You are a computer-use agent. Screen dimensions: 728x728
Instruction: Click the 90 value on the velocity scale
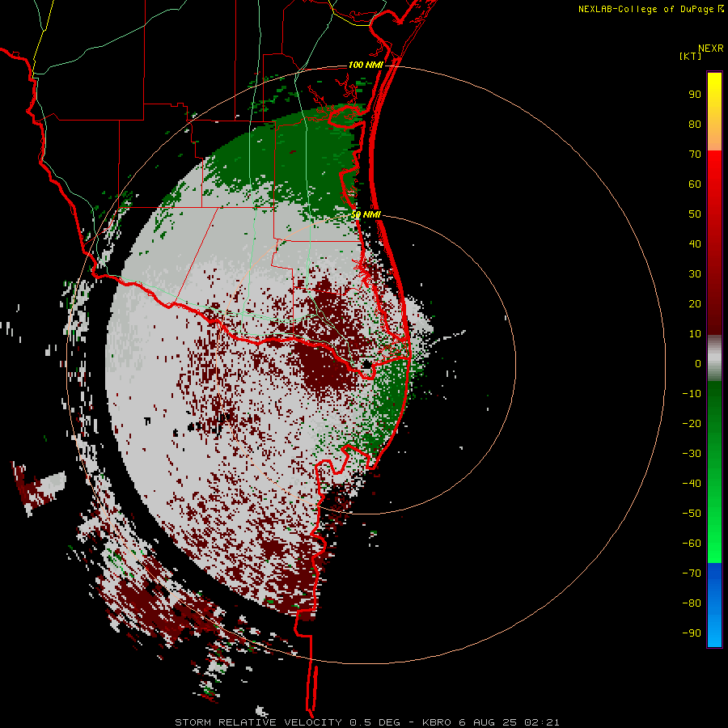[695, 95]
